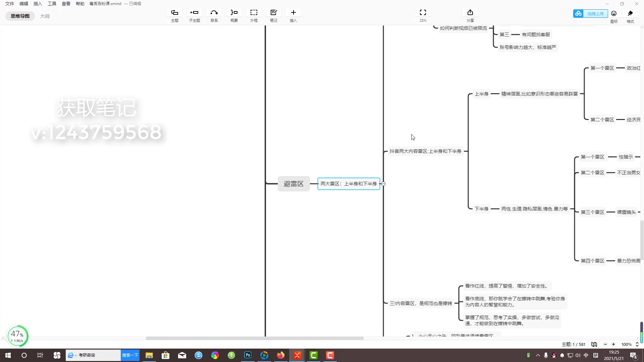Open the 文件 menu
Viewport: 644px width, 362px height.
(x=10, y=4)
